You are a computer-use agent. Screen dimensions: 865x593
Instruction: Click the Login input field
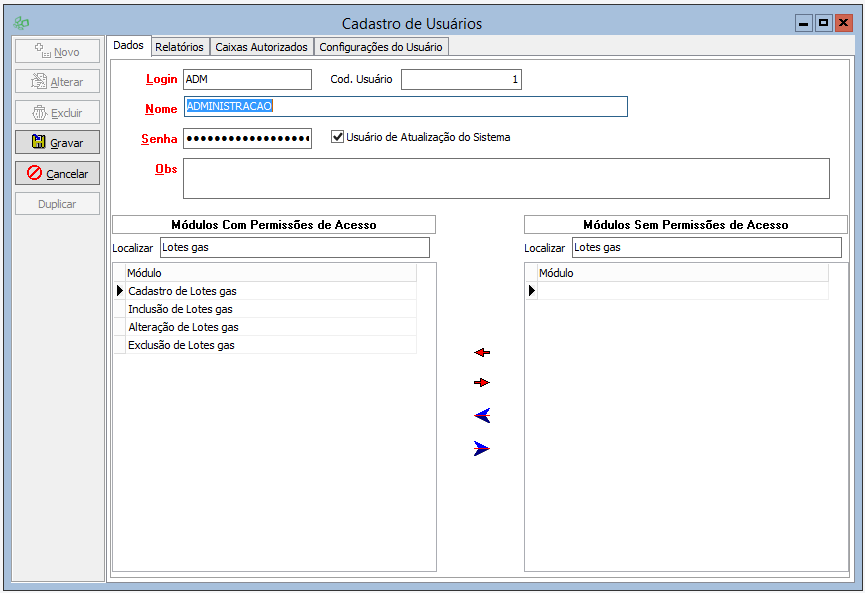pyautogui.click(x=248, y=79)
